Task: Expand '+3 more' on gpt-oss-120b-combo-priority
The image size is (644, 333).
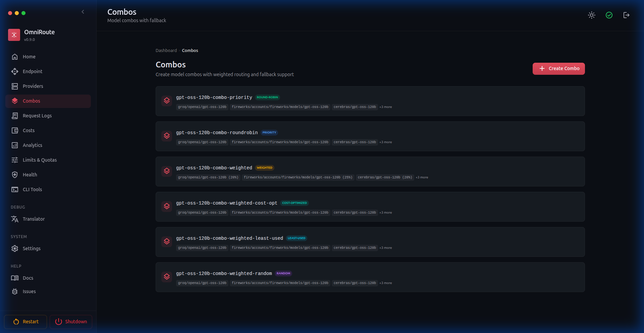Action: (x=385, y=107)
